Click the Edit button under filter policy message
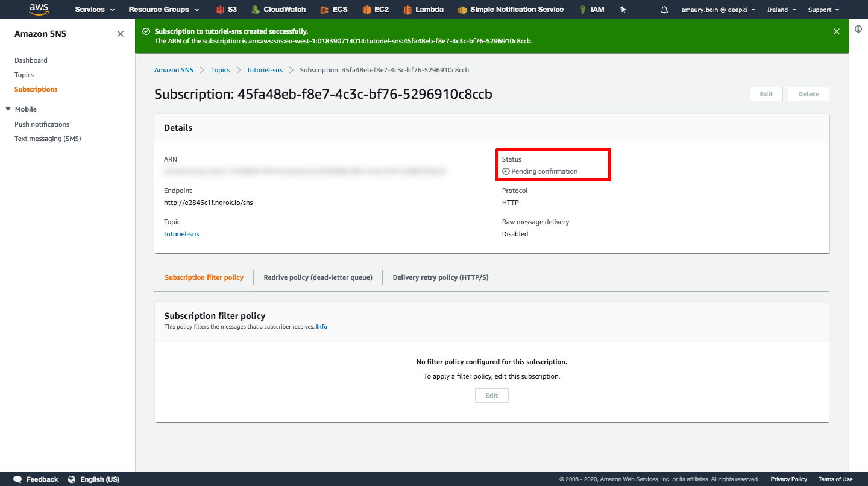 492,396
